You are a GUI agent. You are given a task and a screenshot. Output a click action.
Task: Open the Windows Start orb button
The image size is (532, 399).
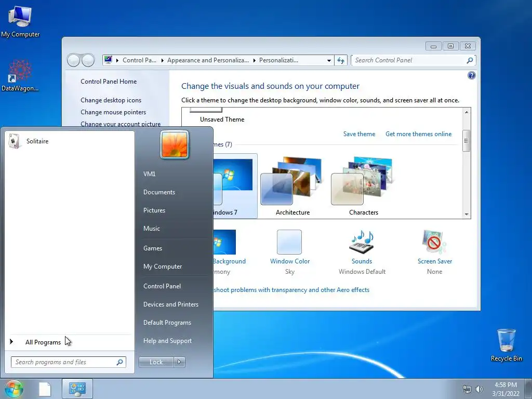[14, 389]
